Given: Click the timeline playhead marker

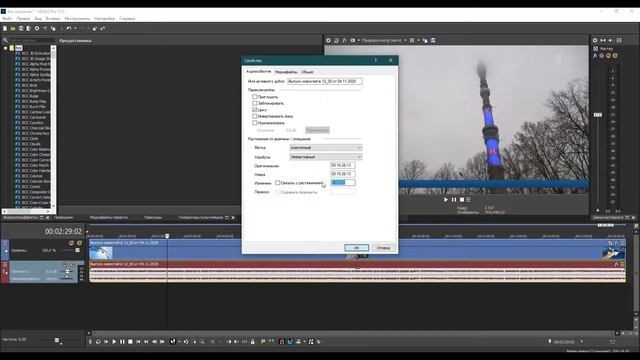Looking at the screenshot, I should tap(167, 236).
